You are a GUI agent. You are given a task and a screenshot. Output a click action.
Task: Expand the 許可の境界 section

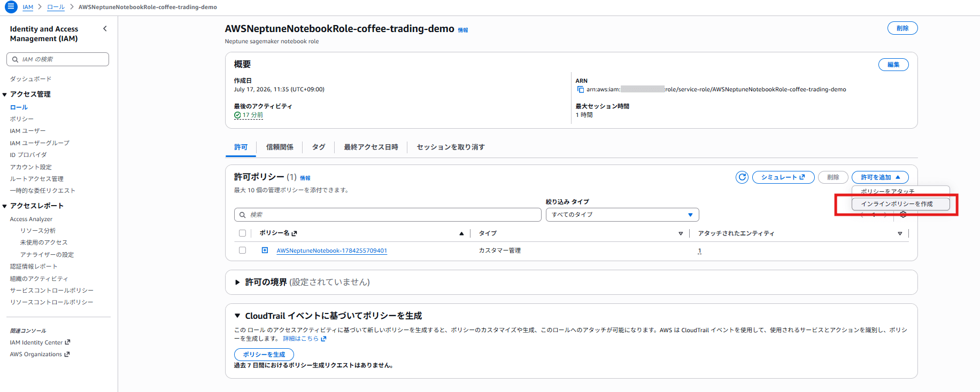pyautogui.click(x=237, y=282)
